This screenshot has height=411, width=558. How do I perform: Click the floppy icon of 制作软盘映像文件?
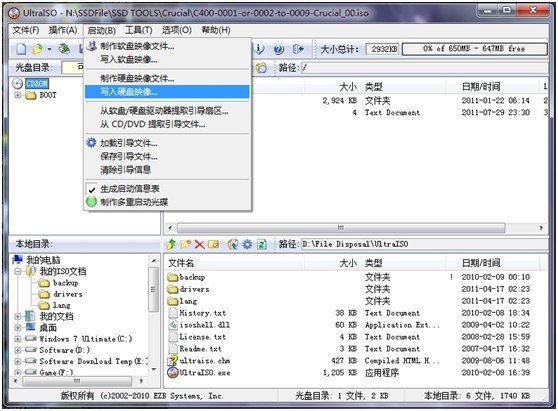[92, 46]
